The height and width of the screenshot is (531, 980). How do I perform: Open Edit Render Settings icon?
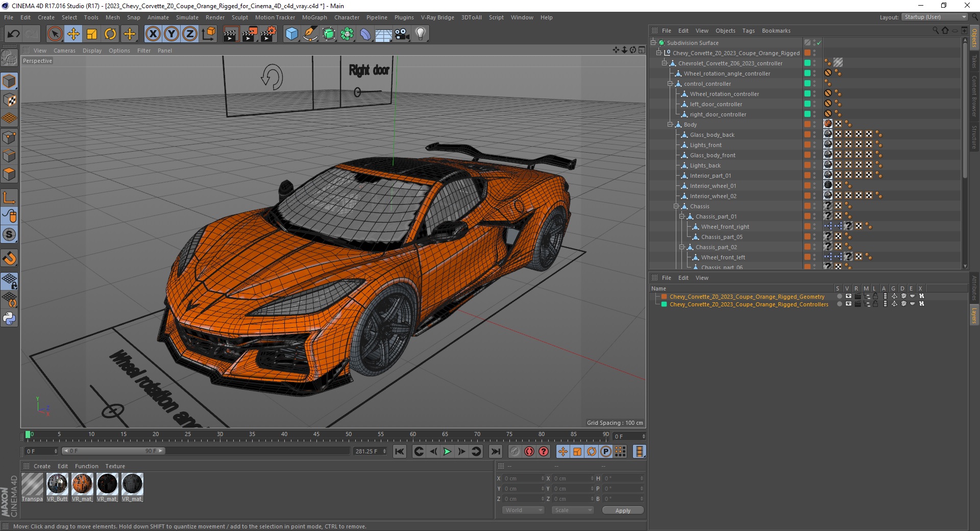268,34
